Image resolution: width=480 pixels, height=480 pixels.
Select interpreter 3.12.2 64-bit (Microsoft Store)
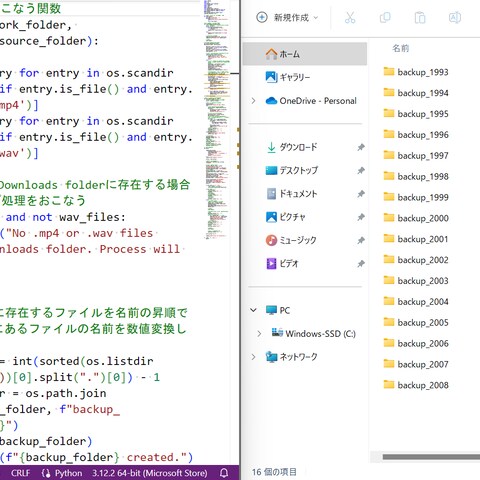point(150,473)
